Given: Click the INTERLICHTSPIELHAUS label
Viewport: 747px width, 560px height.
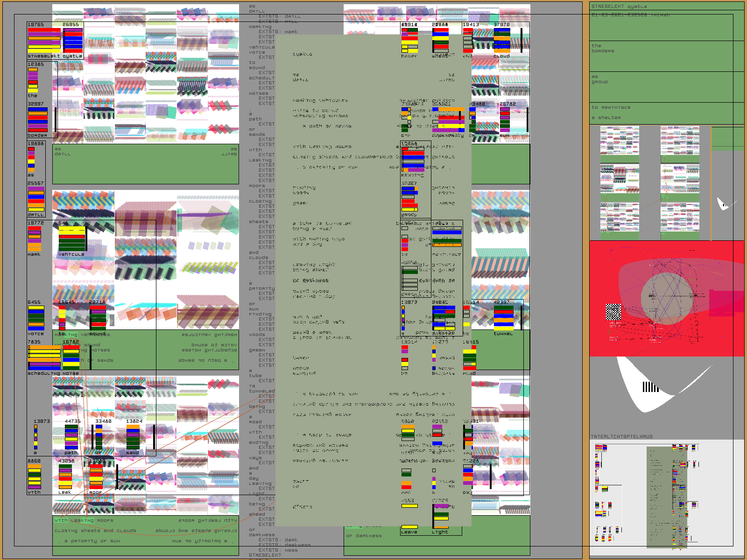Looking at the screenshot, I should pyautogui.click(x=621, y=437).
